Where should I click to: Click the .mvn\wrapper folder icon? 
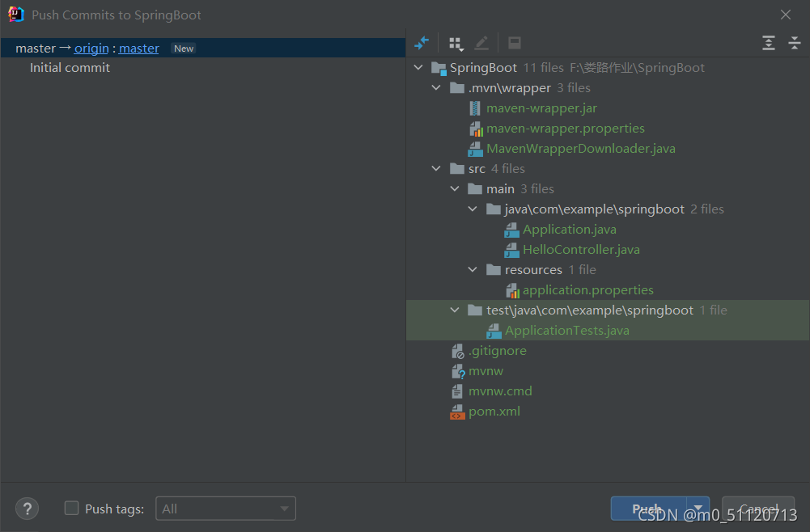point(457,87)
